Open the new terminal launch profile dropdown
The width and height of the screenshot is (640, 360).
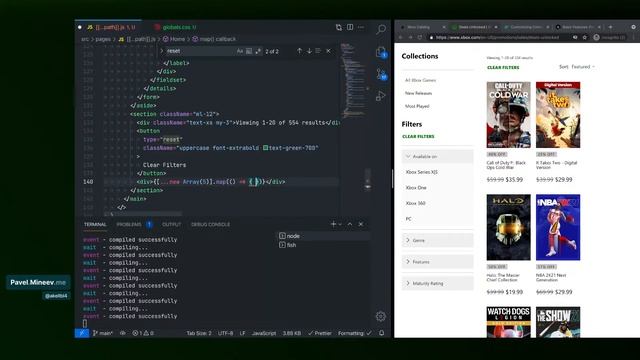pyautogui.click(x=340, y=224)
